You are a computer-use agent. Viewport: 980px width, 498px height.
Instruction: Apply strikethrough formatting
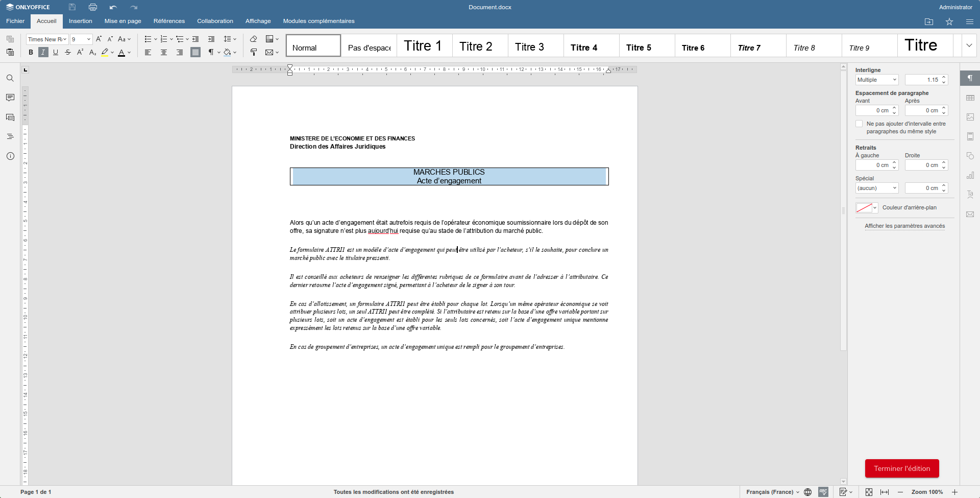(68, 52)
